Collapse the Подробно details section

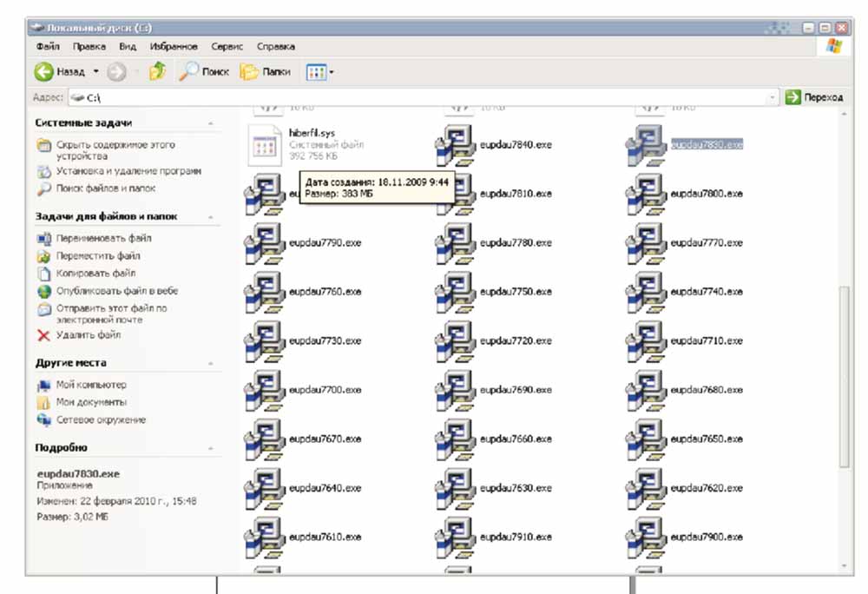[x=210, y=448]
